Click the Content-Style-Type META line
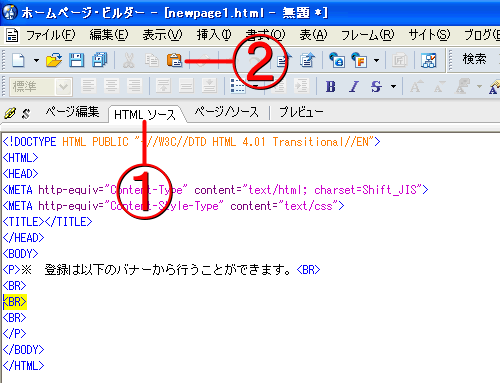Viewport: 500px width, 383px height. pos(173,206)
